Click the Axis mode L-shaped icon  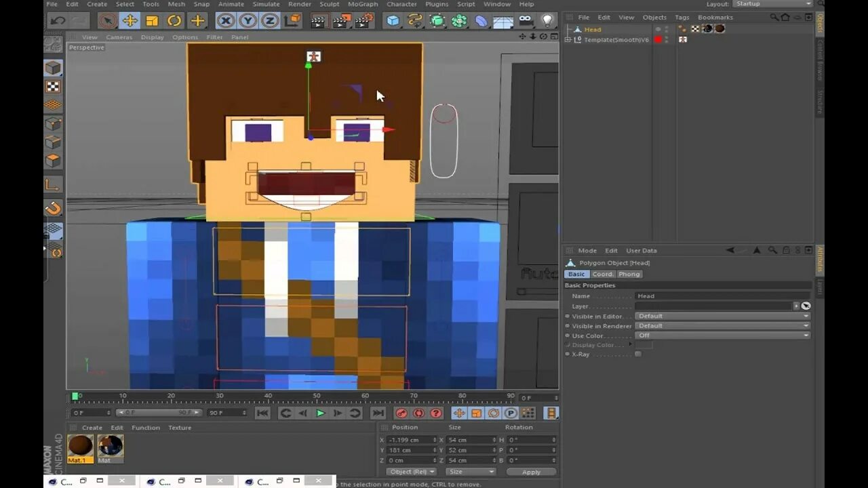(53, 184)
